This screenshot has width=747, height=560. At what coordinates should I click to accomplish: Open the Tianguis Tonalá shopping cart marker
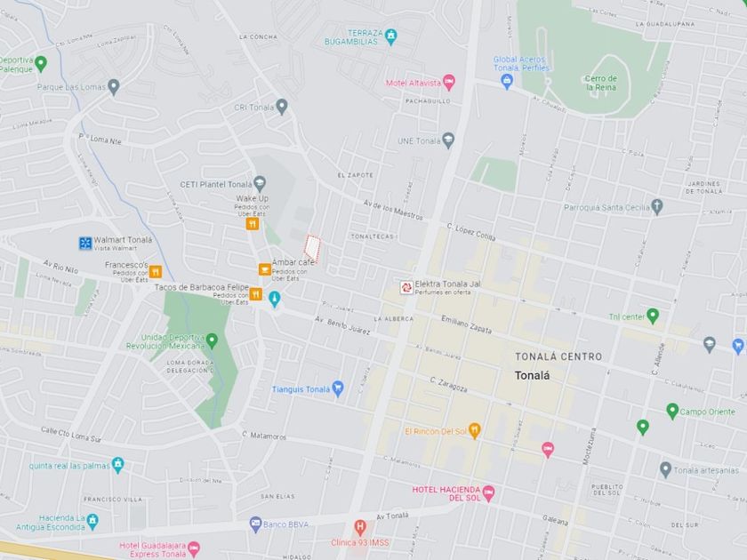tap(338, 389)
